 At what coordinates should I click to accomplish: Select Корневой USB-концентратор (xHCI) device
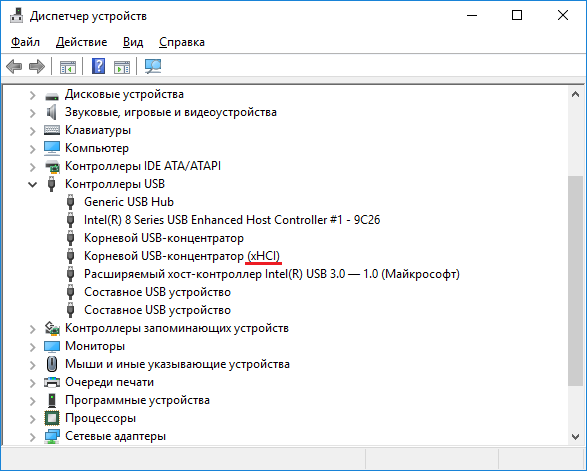click(182, 256)
